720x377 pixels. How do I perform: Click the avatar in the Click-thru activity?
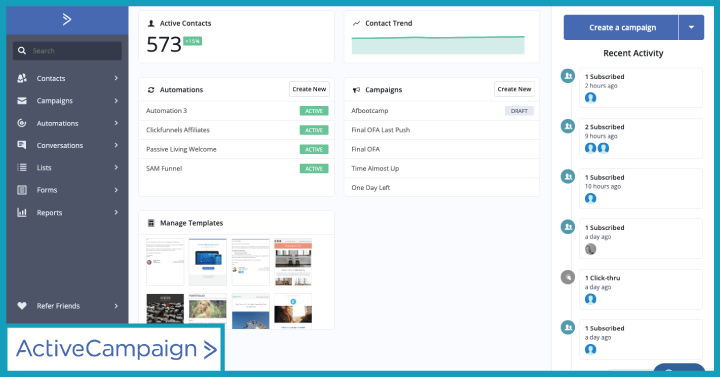[x=591, y=299]
